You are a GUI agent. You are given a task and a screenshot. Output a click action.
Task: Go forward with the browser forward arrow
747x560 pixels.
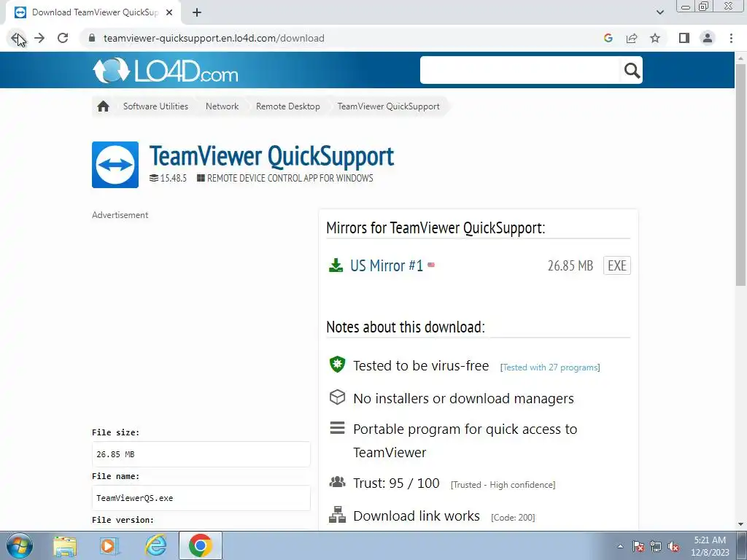click(39, 38)
